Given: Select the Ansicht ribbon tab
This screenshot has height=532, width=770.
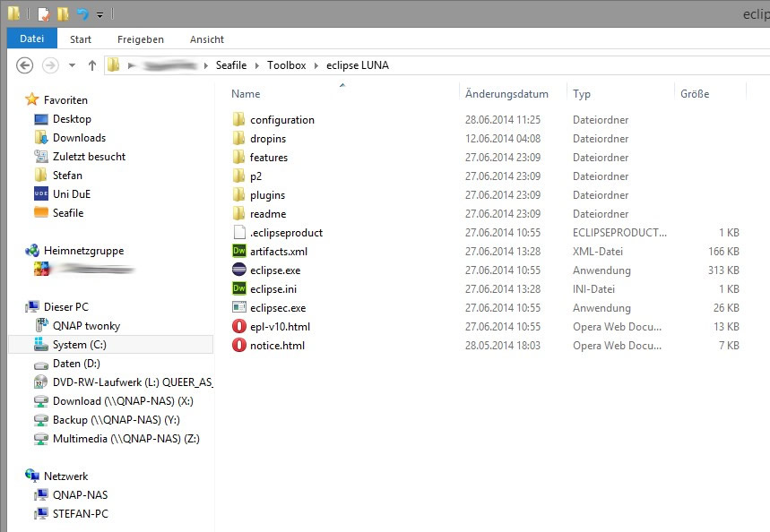Looking at the screenshot, I should point(207,39).
